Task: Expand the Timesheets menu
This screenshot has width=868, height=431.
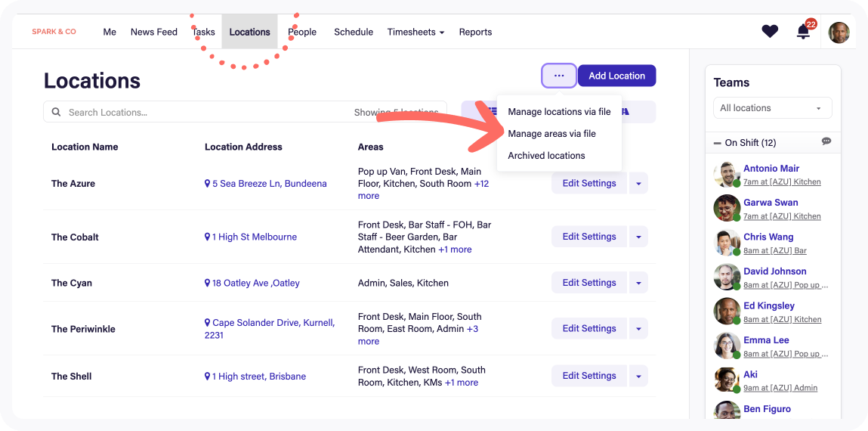Action: [x=415, y=32]
